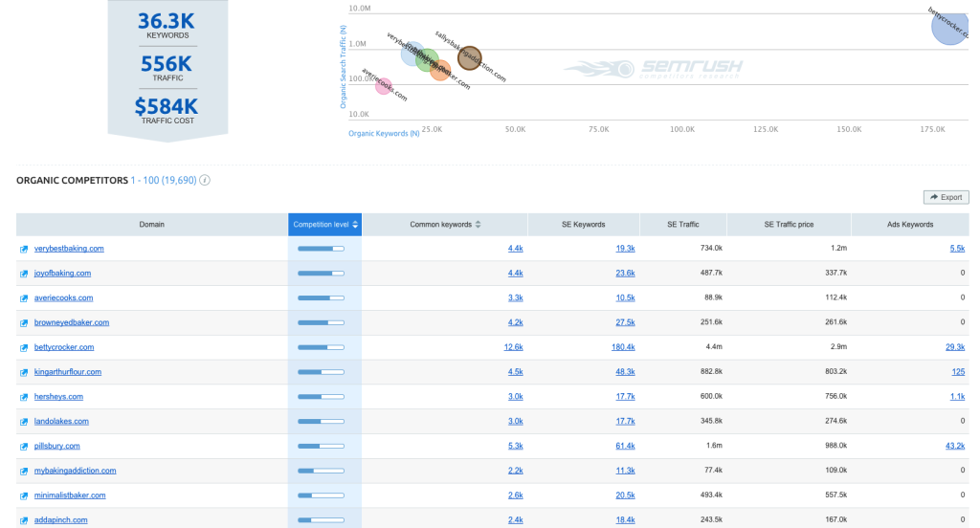
Task: Open external link icon for kingarthurflour.com
Action: (24, 372)
